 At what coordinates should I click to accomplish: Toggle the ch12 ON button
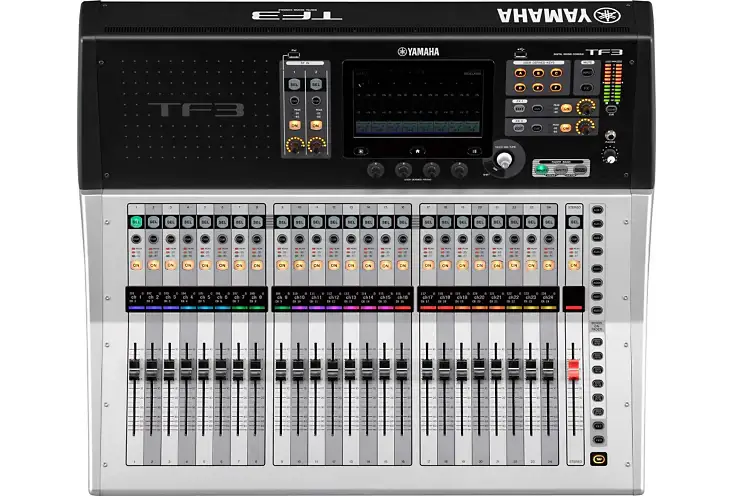click(334, 265)
